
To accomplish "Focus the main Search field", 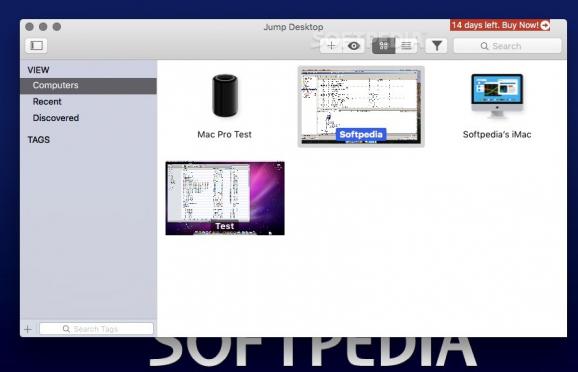I will tap(507, 46).
